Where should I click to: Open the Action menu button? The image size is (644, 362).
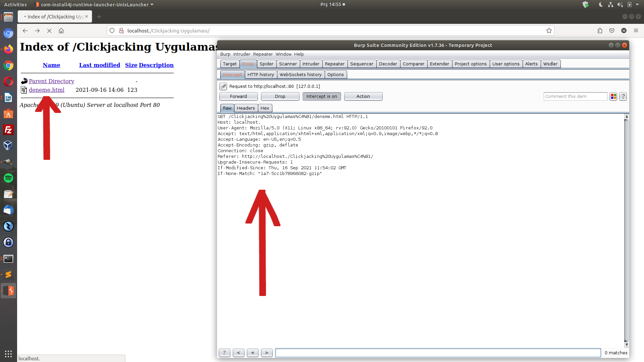pyautogui.click(x=363, y=97)
